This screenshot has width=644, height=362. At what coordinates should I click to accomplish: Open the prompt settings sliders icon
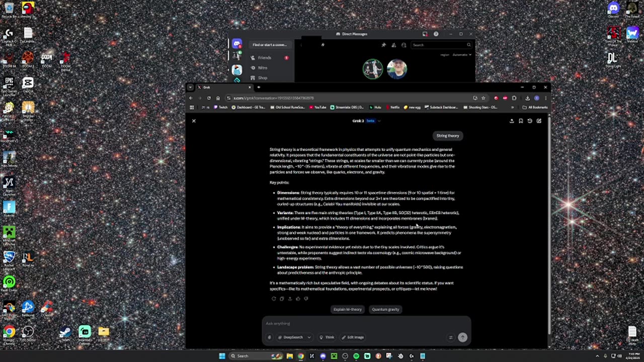(451, 337)
